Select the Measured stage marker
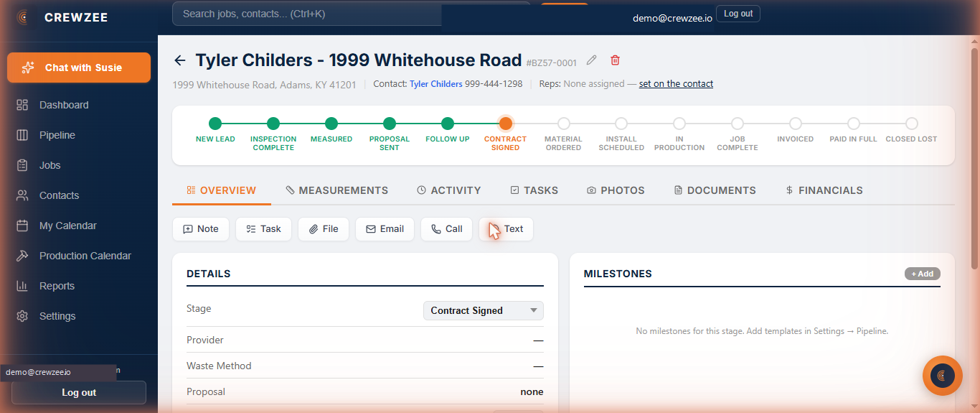The width and height of the screenshot is (980, 413). coord(331,124)
